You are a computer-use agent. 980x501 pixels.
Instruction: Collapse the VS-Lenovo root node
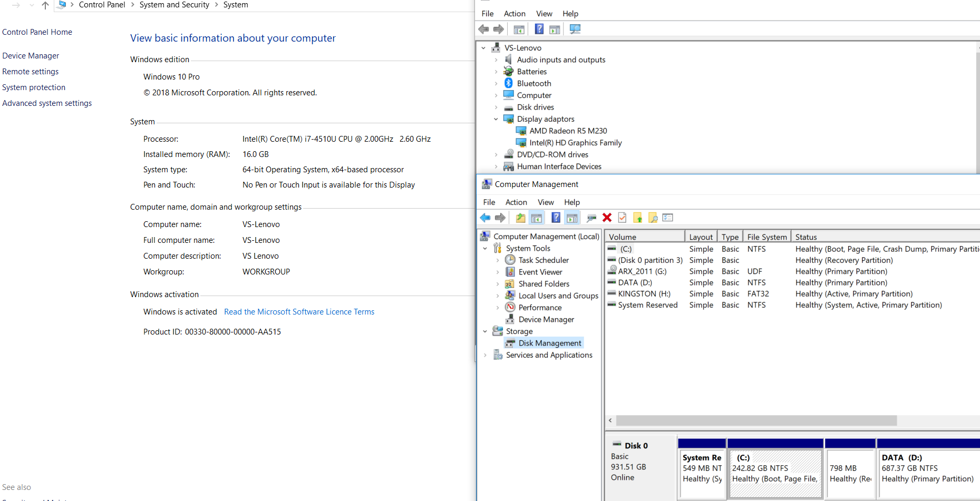click(483, 48)
